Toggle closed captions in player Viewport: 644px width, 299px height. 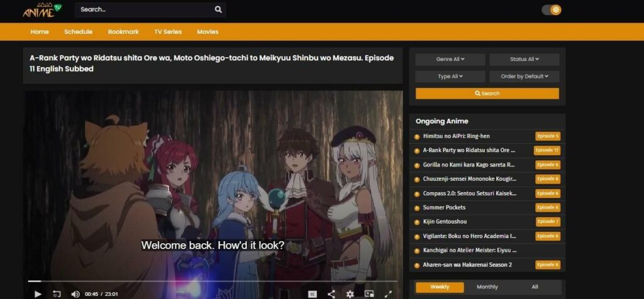coord(313,294)
